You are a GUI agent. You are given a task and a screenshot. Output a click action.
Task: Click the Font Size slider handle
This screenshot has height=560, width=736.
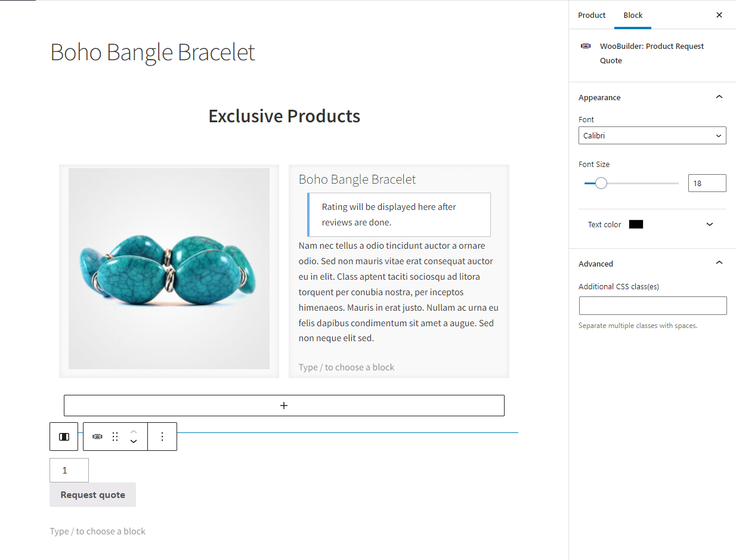pos(601,183)
